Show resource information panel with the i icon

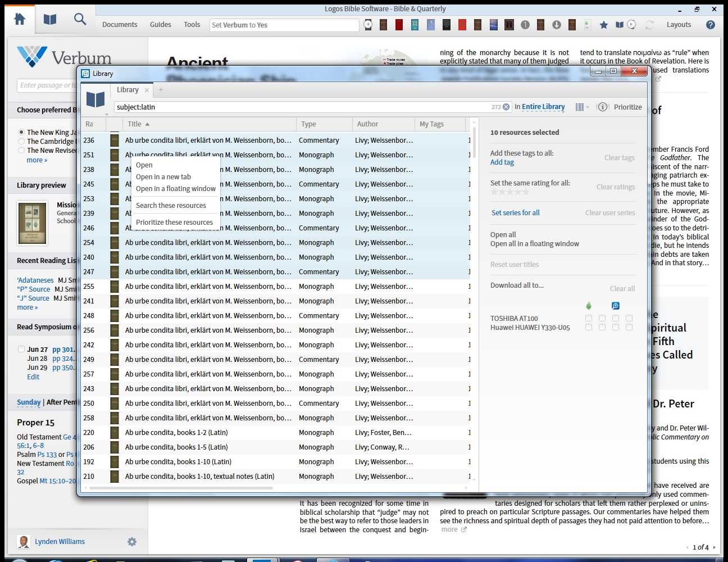pos(603,107)
